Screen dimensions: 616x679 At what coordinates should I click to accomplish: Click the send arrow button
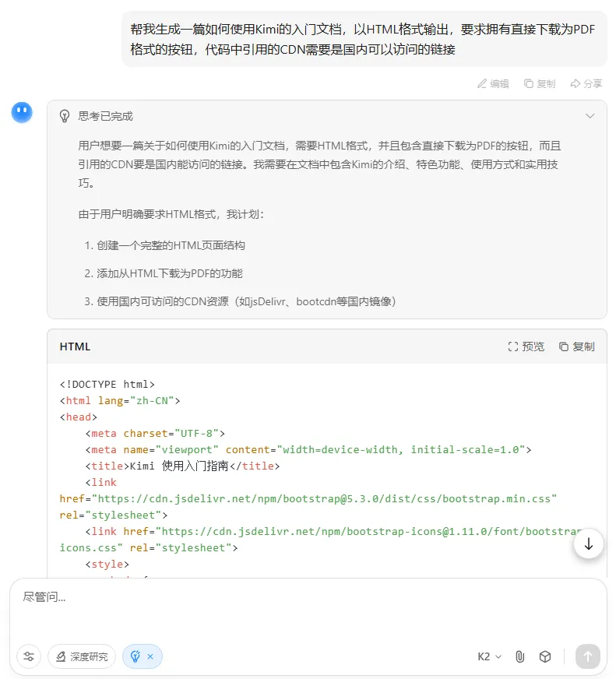coord(587,656)
